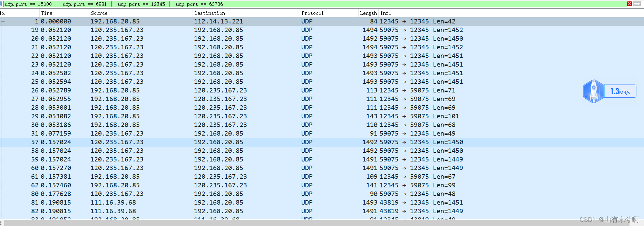Select packet 19 with Len=1452
The height and width of the screenshot is (226, 644).
coord(322,30)
